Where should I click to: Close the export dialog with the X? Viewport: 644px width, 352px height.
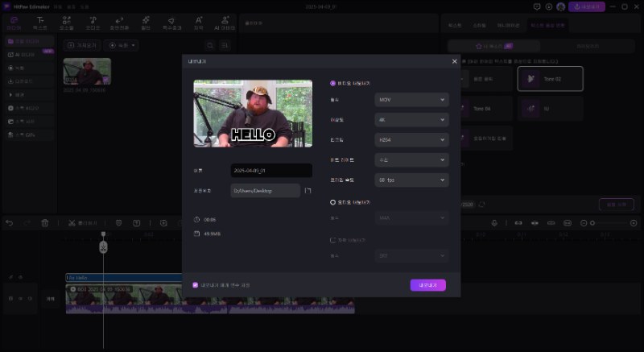454,61
